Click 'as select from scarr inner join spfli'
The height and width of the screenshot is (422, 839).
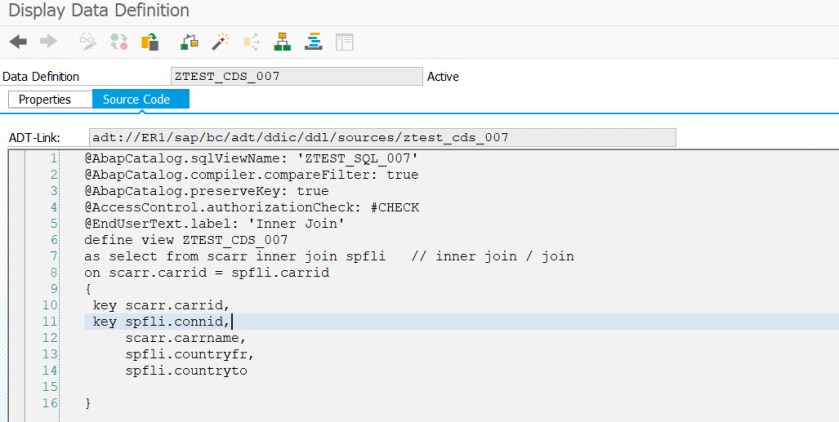coord(234,256)
